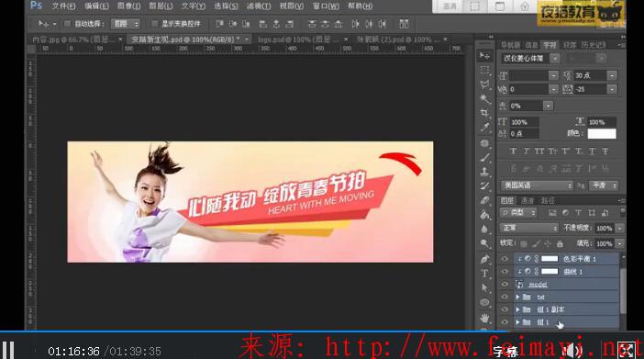
Task: Pause the video playback
Action: tap(8, 350)
